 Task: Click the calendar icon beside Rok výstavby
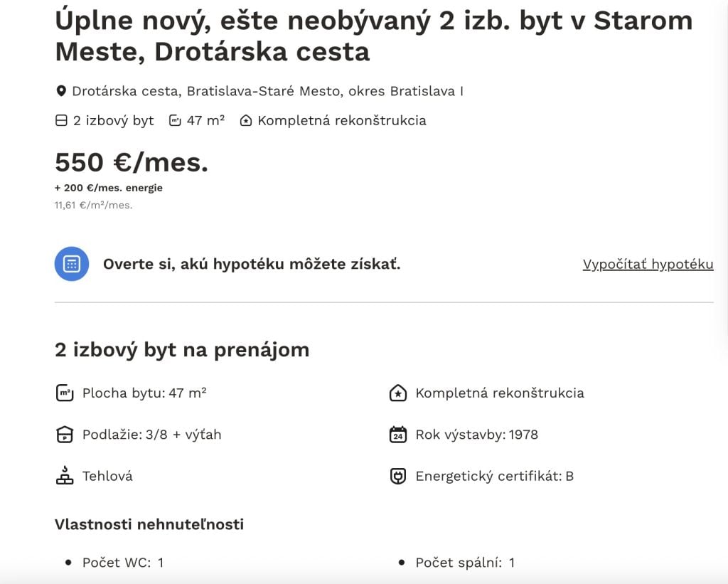(x=397, y=434)
